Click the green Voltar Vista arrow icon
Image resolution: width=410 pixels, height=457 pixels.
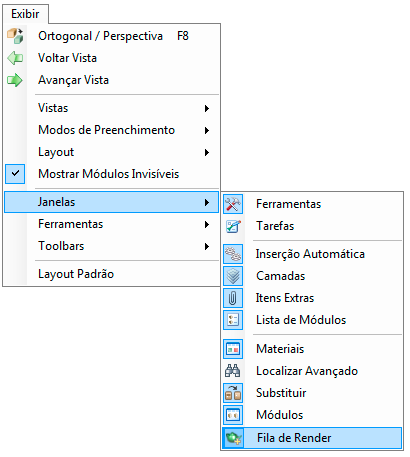click(x=15, y=58)
